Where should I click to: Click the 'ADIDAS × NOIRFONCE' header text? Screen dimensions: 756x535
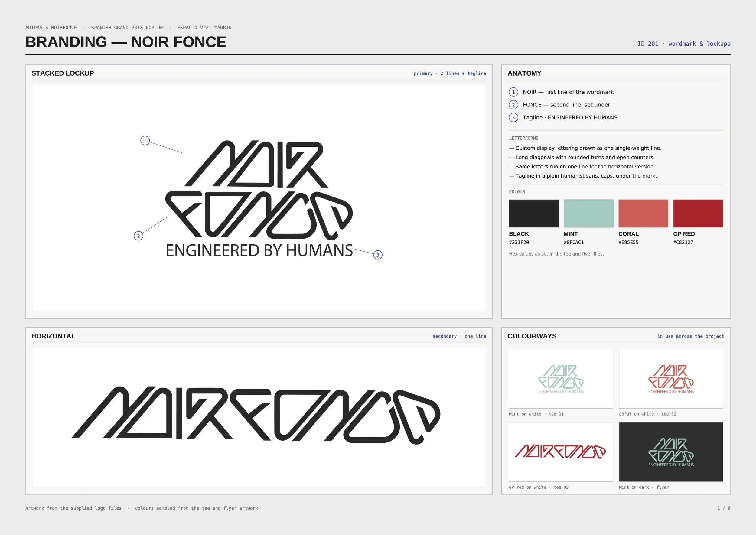(51, 28)
